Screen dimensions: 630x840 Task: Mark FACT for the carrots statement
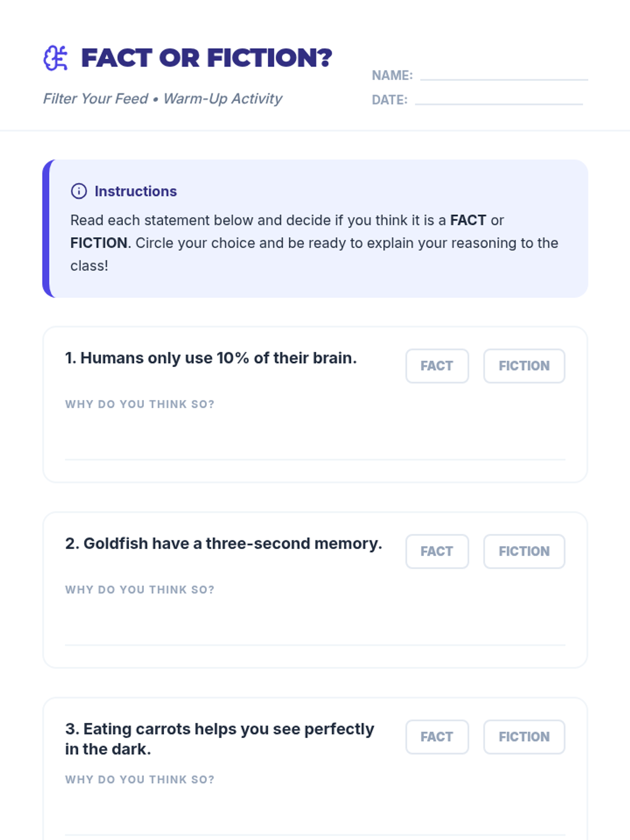pos(437,737)
